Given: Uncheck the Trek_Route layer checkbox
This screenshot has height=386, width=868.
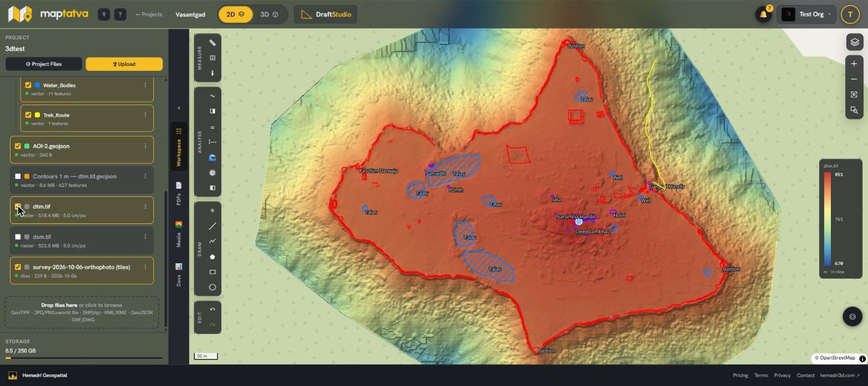Looking at the screenshot, I should pos(28,115).
